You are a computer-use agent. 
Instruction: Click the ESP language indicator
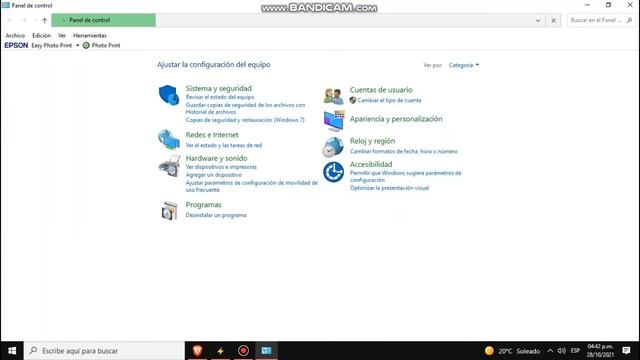click(x=576, y=351)
